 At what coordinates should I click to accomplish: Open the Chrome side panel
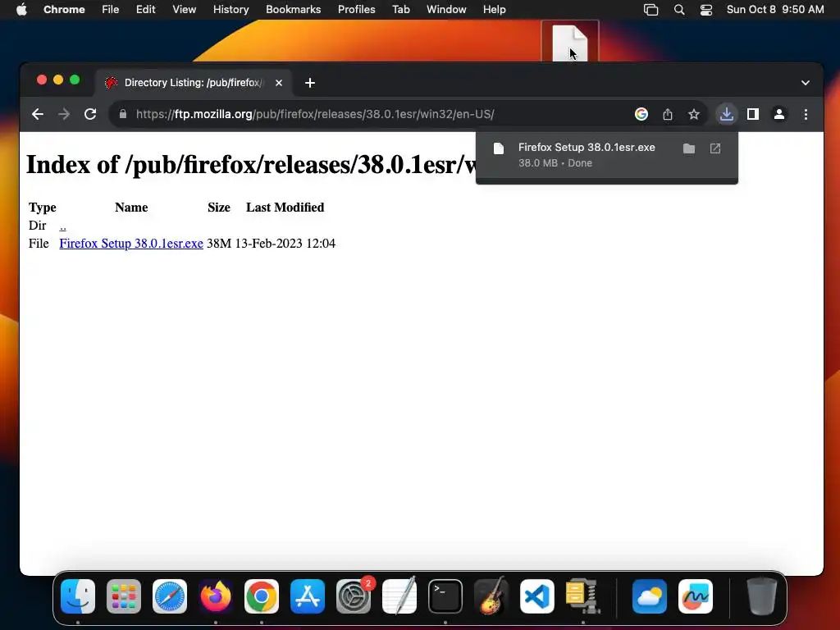click(753, 114)
